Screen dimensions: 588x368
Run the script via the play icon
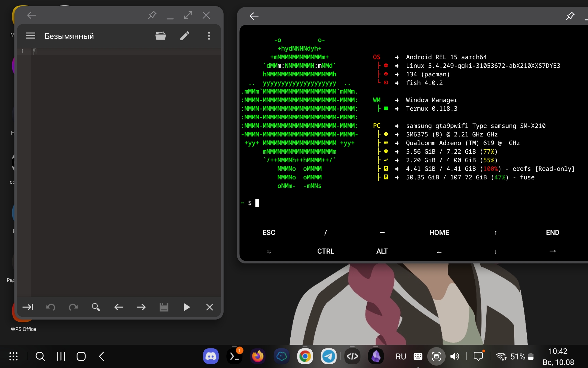pyautogui.click(x=187, y=307)
